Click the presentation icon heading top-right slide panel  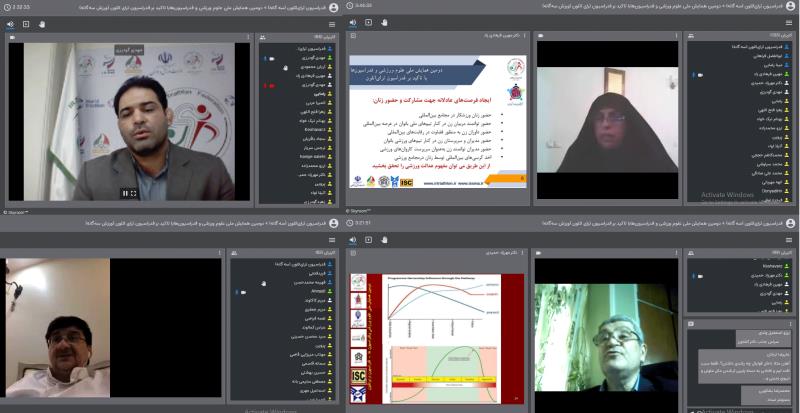click(x=353, y=36)
